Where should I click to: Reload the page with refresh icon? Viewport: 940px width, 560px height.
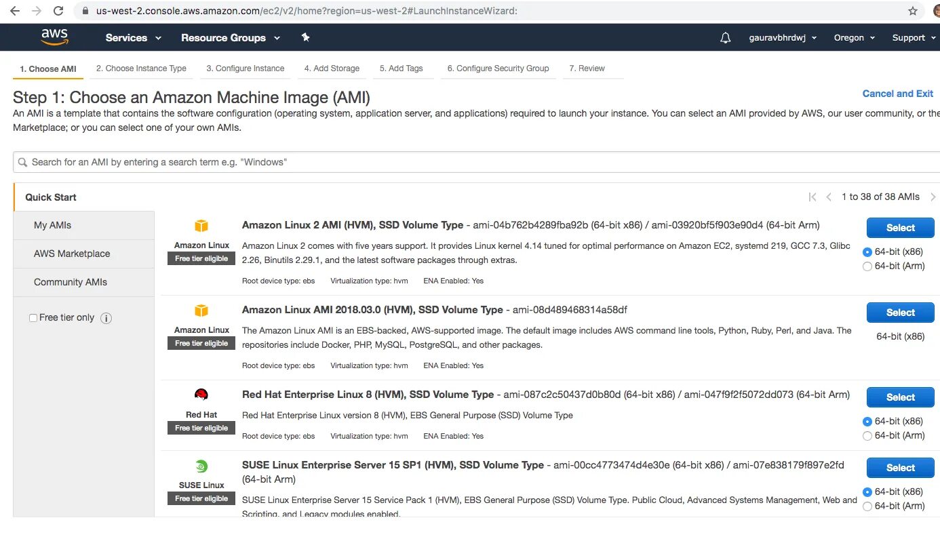click(x=58, y=11)
